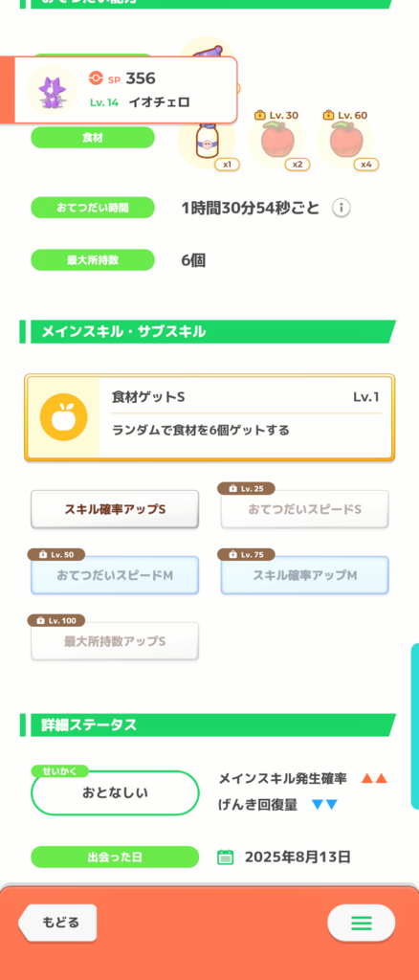This screenshot has height=980, width=419.
Task: Select locked スキル確率アップM sub skill
Action: 305,575
